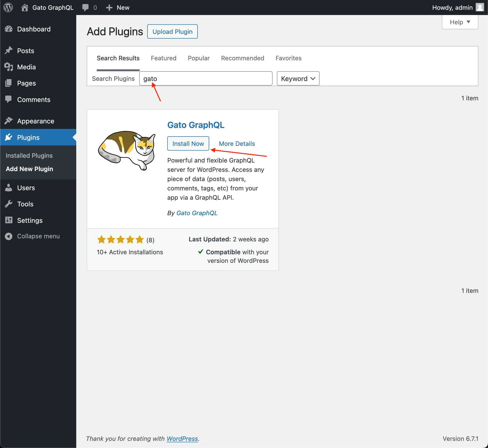488x448 pixels.
Task: Install the Gato GraphQL plugin
Action: pos(188,143)
